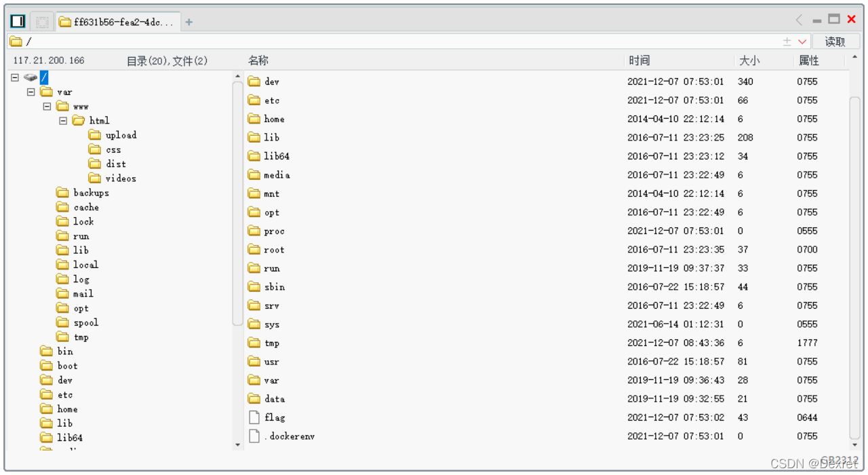Viewport: 868px width, 475px height.
Task: Select the spool folder in the tree
Action: point(77,322)
